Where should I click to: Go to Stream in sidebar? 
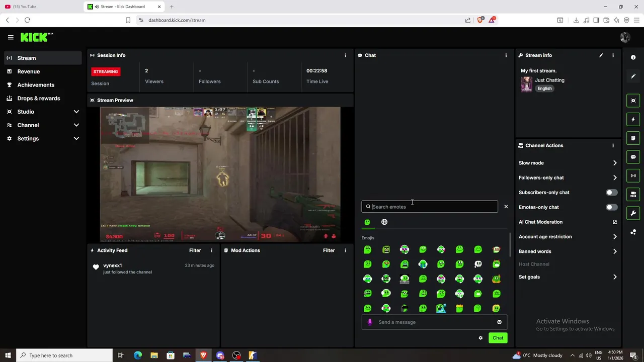click(43, 58)
